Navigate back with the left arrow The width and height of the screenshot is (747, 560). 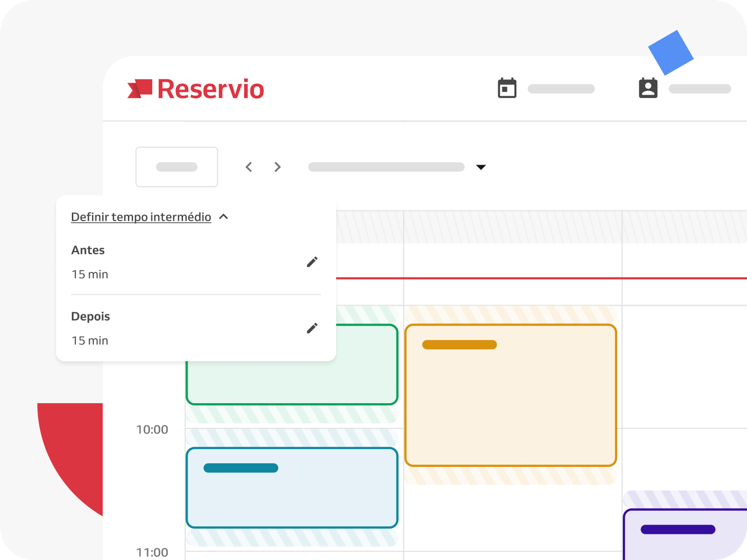click(249, 167)
